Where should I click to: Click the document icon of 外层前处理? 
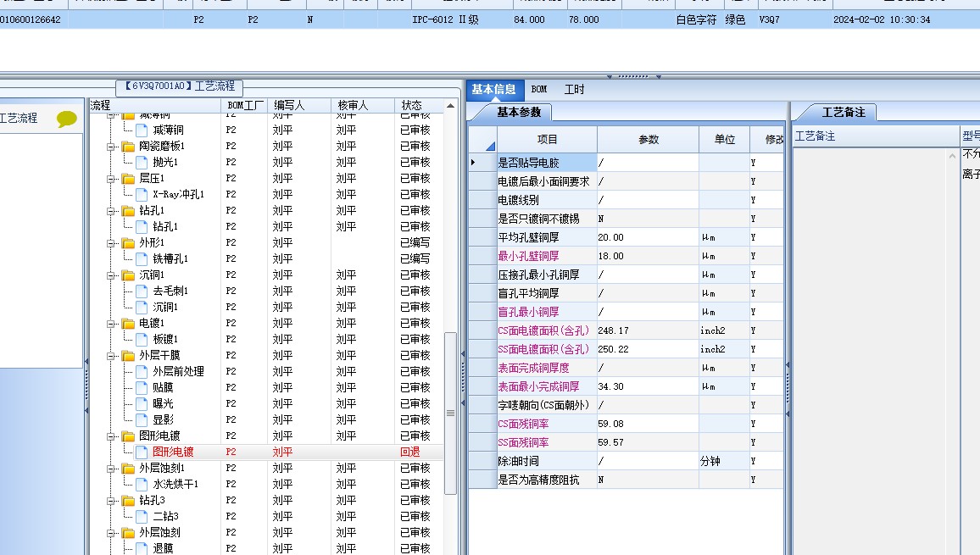point(142,371)
